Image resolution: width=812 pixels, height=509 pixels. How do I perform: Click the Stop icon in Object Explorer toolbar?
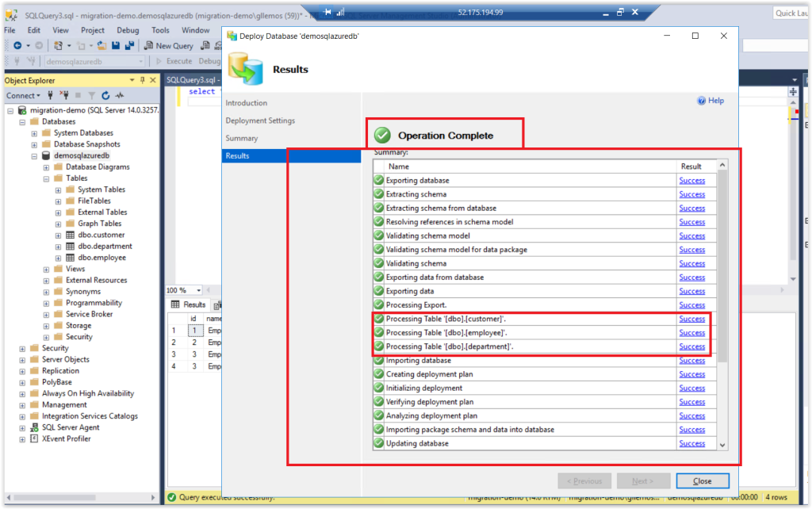79,95
